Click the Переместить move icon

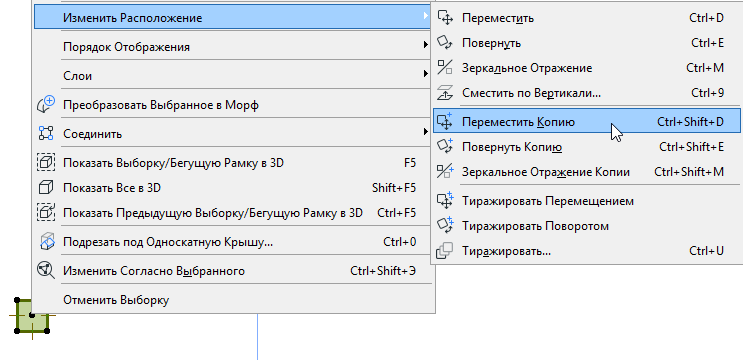445,18
